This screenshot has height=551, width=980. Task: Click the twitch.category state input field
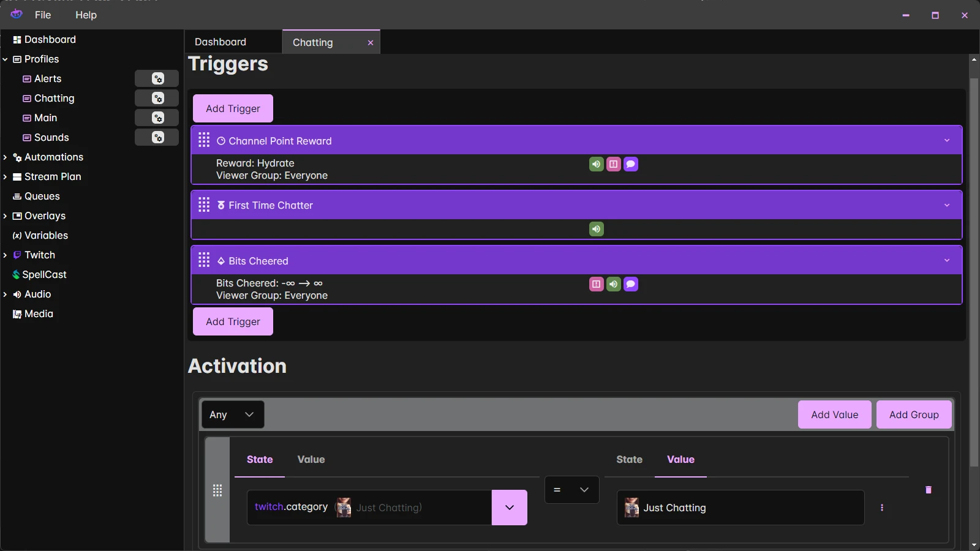(x=369, y=508)
